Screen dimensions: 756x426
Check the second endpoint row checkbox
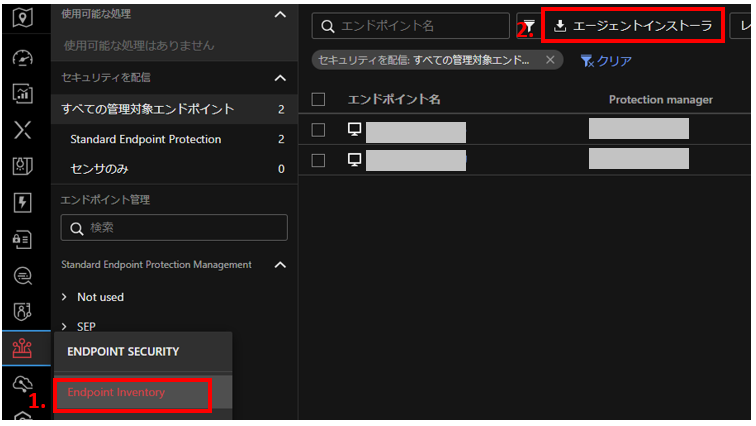(319, 160)
